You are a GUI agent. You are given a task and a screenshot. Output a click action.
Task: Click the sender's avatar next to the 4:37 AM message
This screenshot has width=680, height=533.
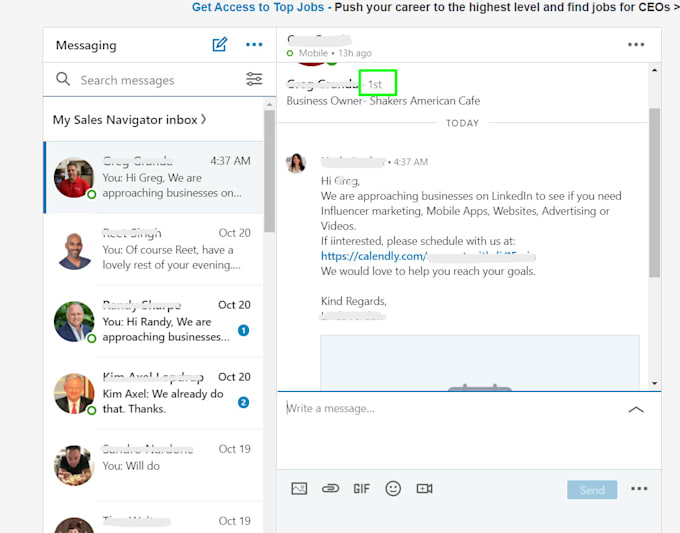(296, 163)
